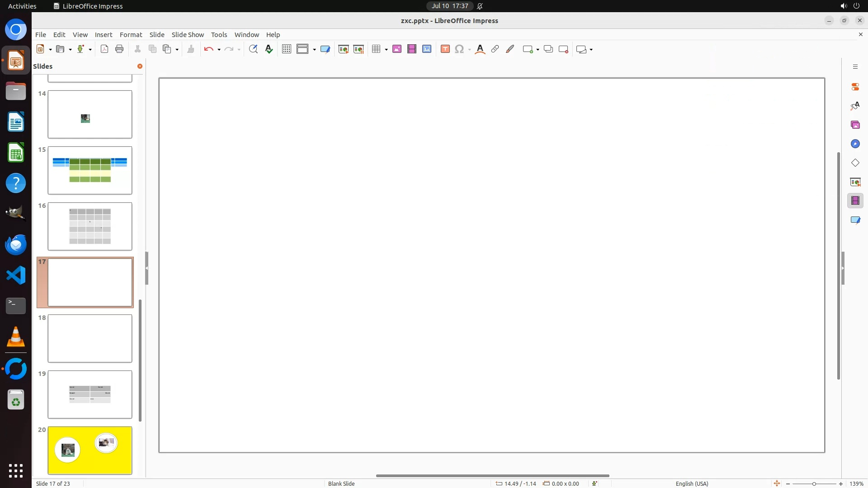
Task: Open the Table insert dropdown arrow
Action: coord(386,50)
